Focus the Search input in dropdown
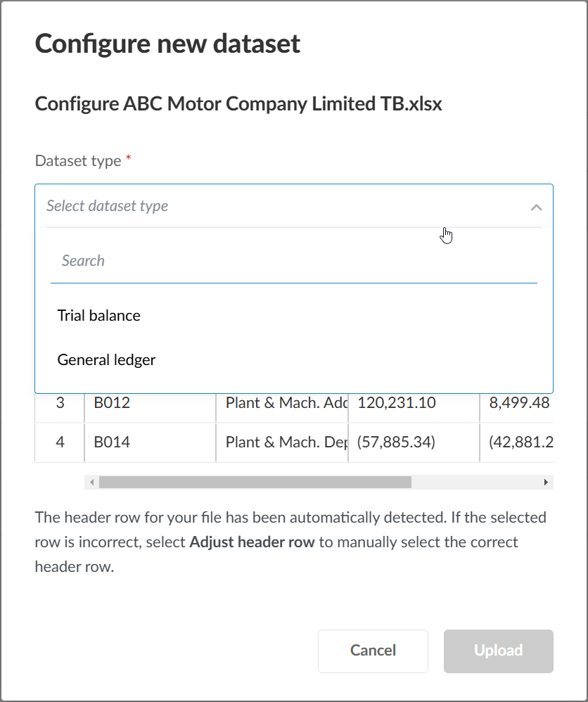Viewport: 588px width, 702px height. (294, 260)
